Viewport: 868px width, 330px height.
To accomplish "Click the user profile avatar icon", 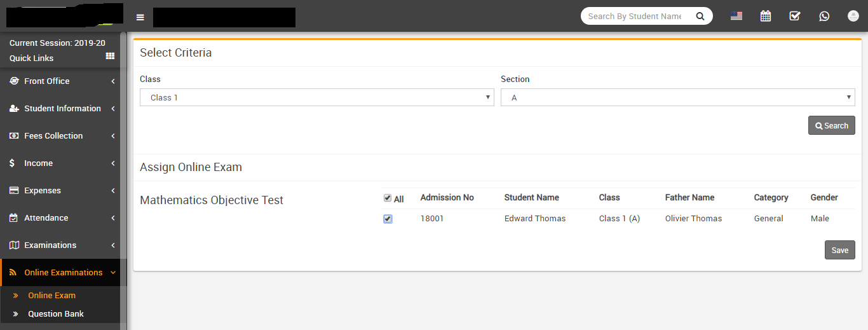I will (x=853, y=16).
